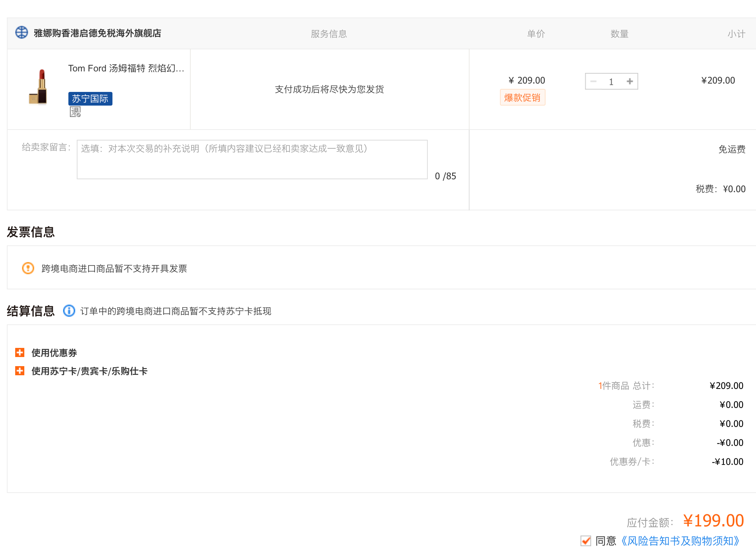Open the 雅娜购香港启德免税海外旗舰店 store link
756x553 pixels.
coord(98,33)
